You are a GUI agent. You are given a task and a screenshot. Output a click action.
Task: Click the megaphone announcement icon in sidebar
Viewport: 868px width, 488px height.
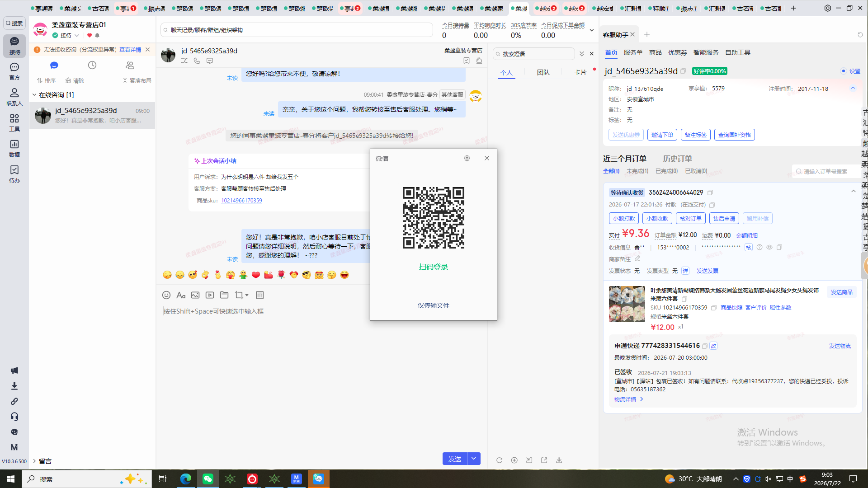coord(14,371)
